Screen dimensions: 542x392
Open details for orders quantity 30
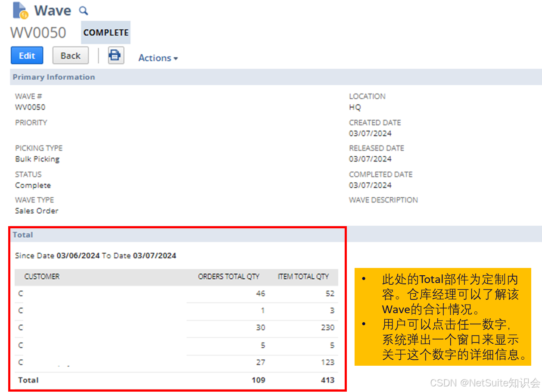(x=260, y=327)
